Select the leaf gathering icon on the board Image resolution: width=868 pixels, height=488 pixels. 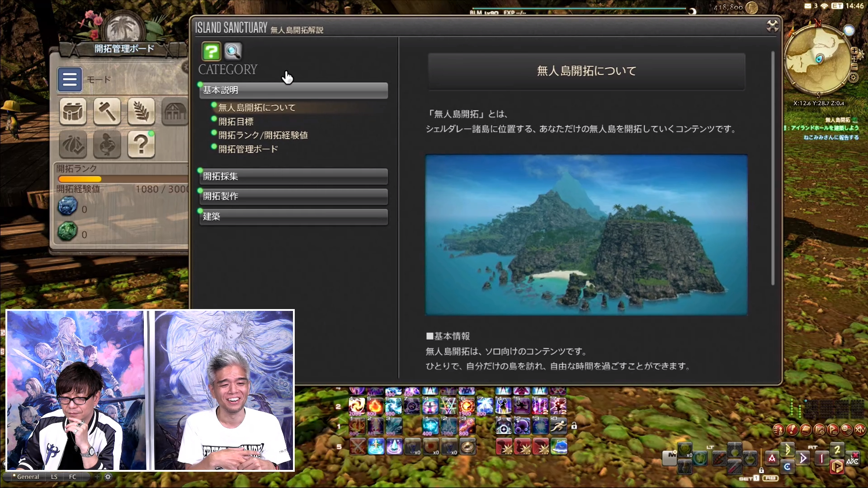(x=141, y=111)
